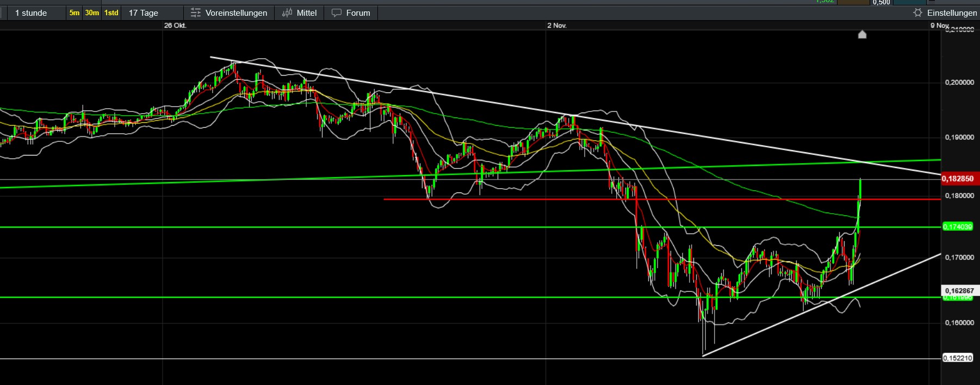Click the Forum speech bubble icon
Viewport: 980px width, 385px height.
[x=337, y=13]
